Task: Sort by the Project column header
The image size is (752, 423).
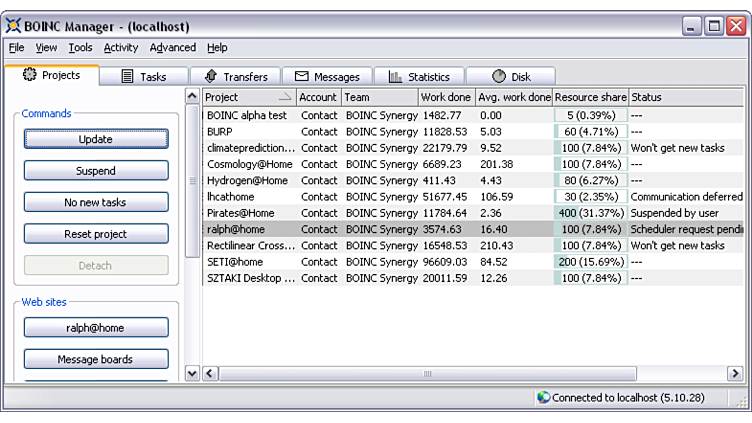Action: tap(249, 97)
